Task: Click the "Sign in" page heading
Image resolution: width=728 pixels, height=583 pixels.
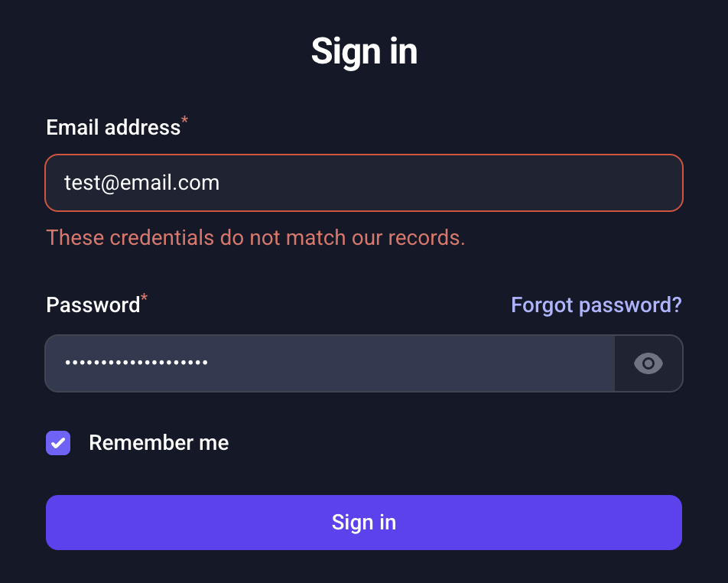Action: (364, 51)
